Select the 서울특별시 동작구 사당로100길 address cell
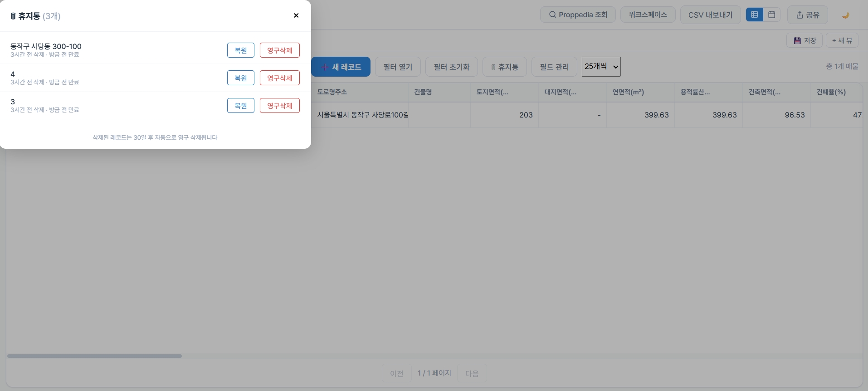Screen dimensions: 868x391 point(360,115)
